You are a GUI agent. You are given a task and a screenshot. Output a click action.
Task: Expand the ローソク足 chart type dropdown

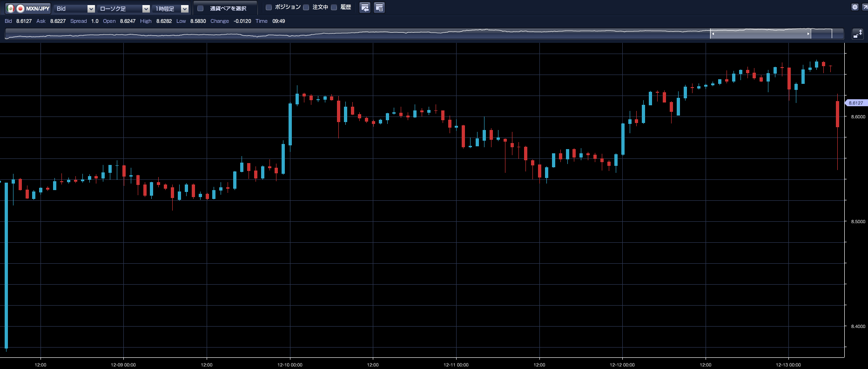124,8
